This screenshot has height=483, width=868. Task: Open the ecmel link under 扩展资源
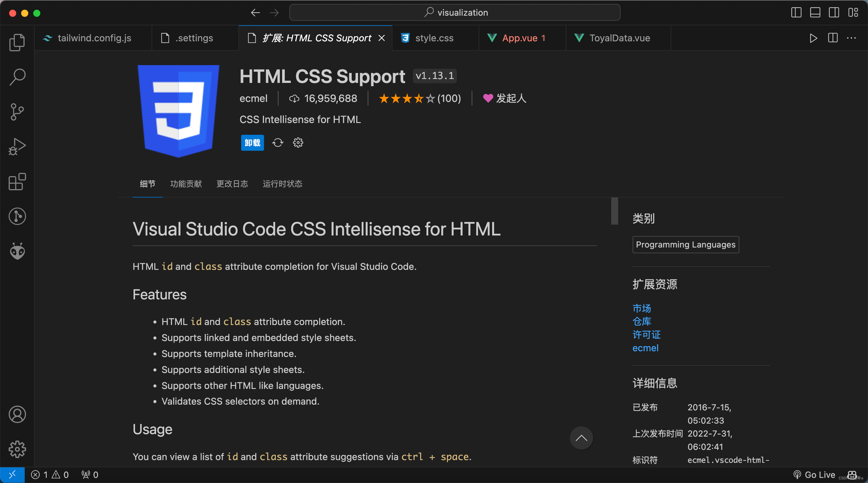click(x=645, y=348)
